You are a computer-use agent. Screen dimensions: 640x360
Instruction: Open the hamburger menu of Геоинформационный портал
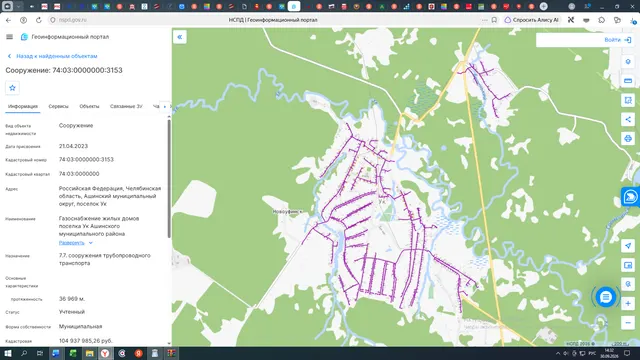pos(9,37)
